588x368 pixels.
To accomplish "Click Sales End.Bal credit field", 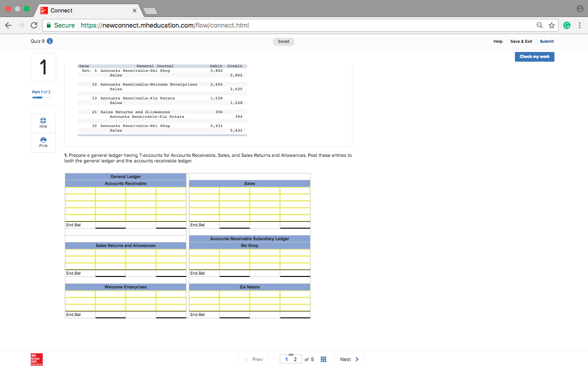I will (295, 225).
